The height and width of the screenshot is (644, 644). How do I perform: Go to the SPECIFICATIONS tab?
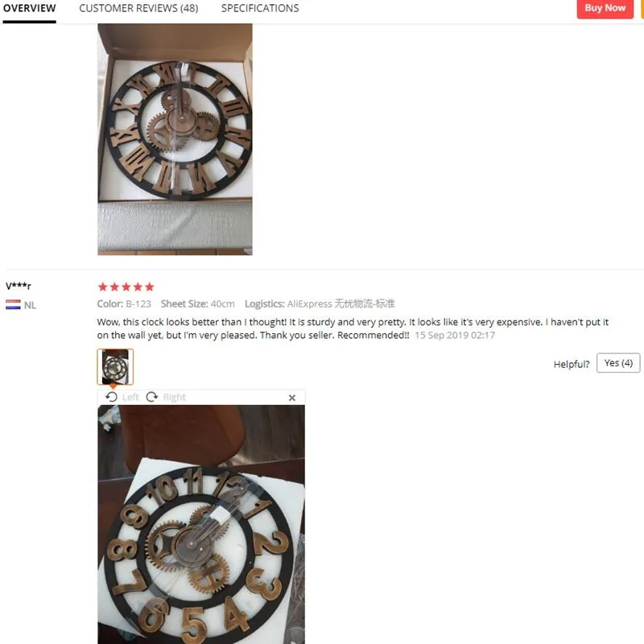tap(260, 8)
